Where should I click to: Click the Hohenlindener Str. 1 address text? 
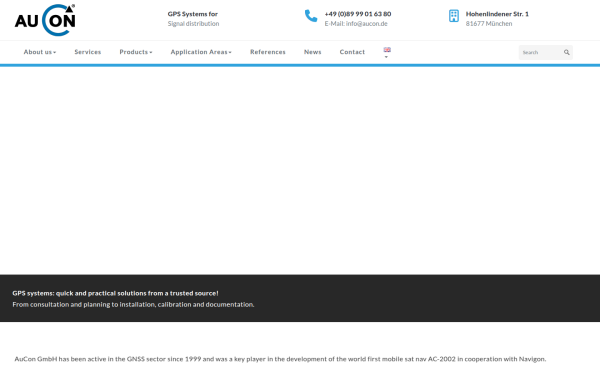497,14
